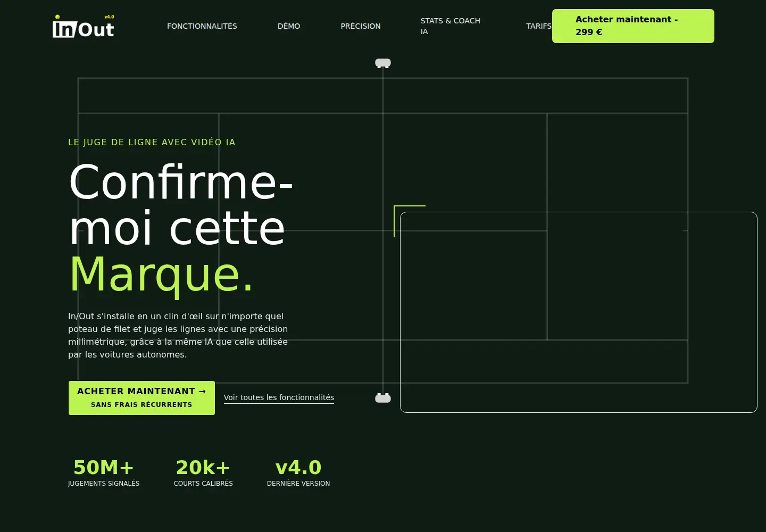Click the green Marque. headline word

tap(161, 275)
